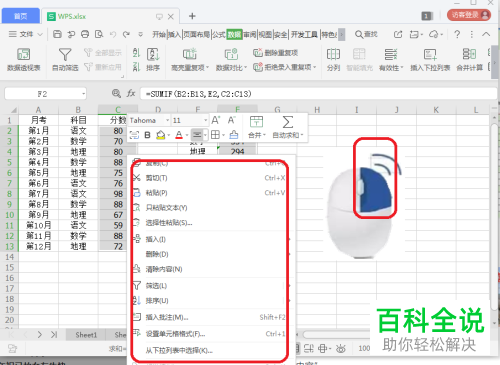
Task: Click the fill color bucket in mini toolbar
Action: [161, 135]
